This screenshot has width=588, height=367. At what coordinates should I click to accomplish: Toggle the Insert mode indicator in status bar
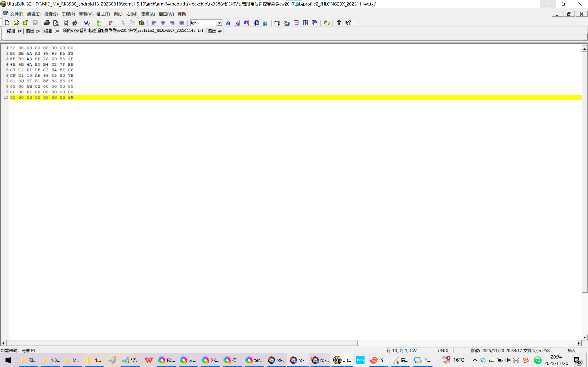[x=571, y=350]
